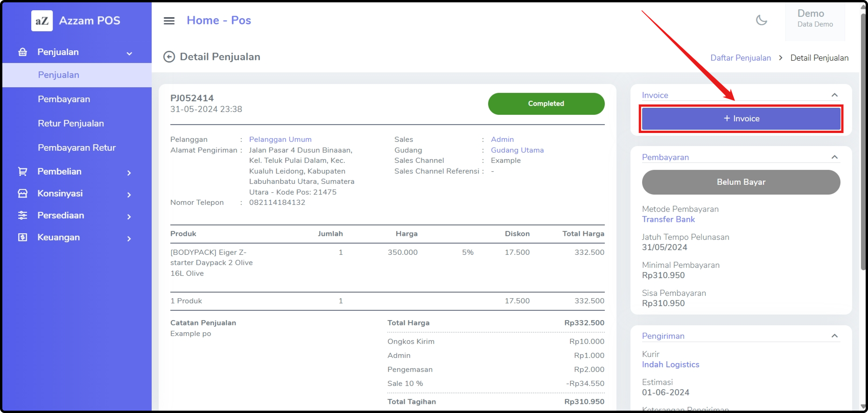Image resolution: width=868 pixels, height=413 pixels.
Task: Click the Konsinyasi store icon
Action: (x=23, y=193)
